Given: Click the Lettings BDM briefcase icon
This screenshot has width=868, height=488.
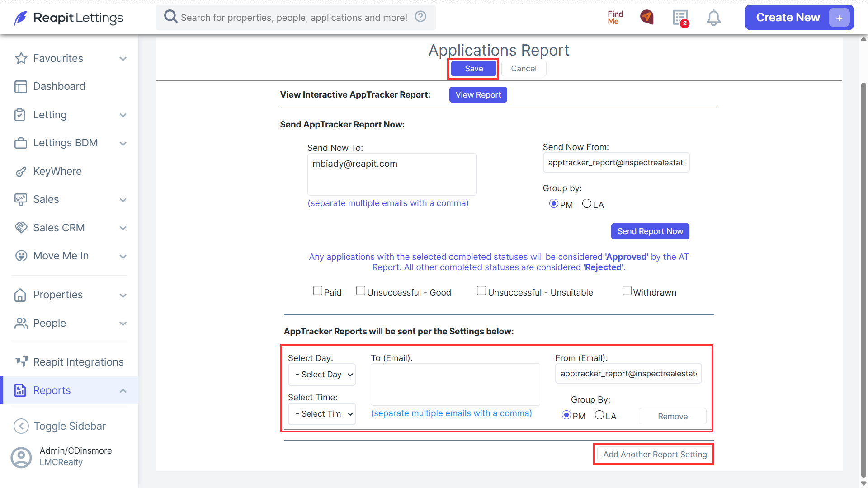Looking at the screenshot, I should (x=21, y=143).
